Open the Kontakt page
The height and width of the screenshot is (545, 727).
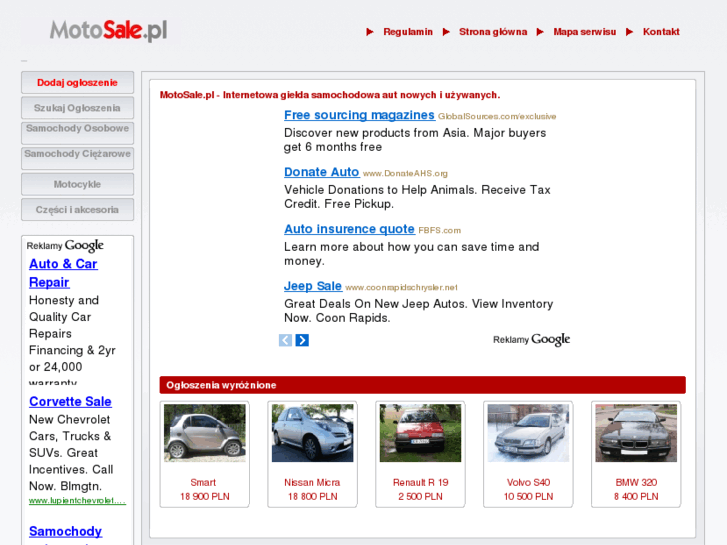[x=661, y=32]
